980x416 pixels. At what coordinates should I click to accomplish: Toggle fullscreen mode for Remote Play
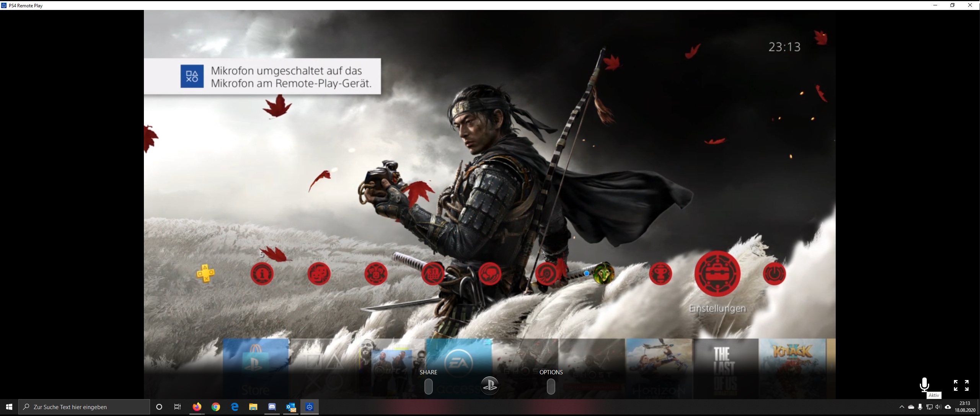961,385
